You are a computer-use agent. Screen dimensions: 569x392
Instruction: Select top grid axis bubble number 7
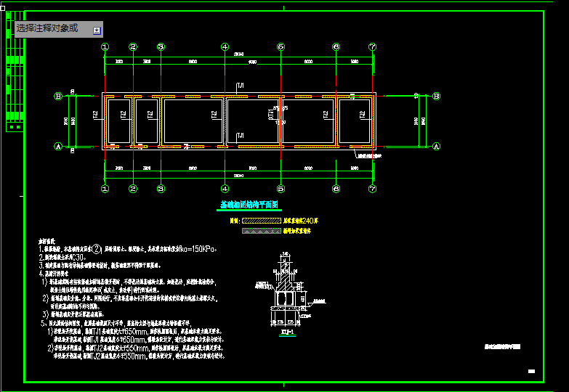coord(373,46)
